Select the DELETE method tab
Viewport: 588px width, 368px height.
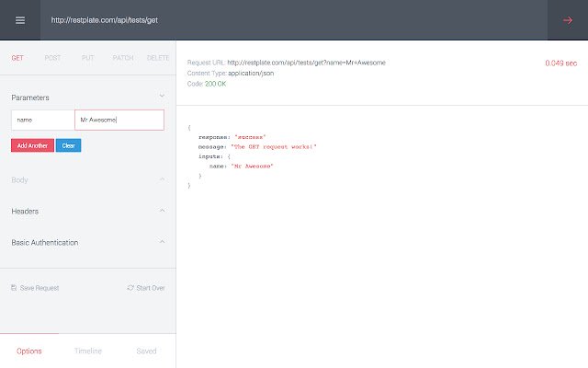pos(158,58)
